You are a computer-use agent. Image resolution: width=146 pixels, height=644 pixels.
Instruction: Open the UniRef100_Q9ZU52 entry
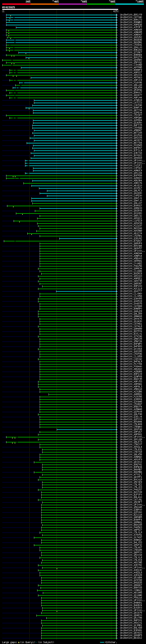pyautogui.click(x=131, y=37)
